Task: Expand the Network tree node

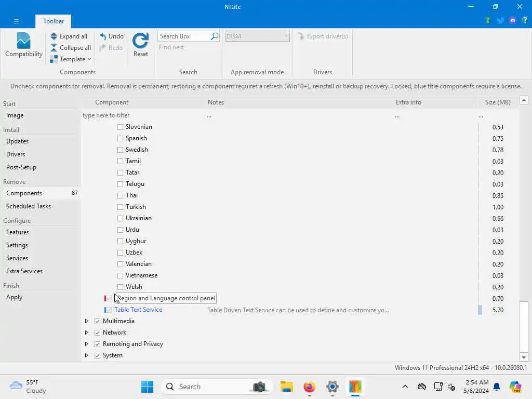Action: click(87, 332)
